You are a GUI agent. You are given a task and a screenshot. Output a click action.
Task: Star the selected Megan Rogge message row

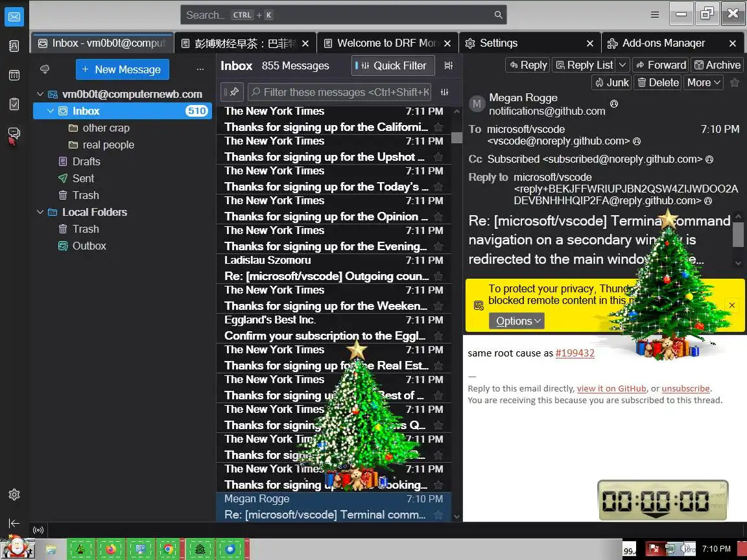(x=438, y=515)
